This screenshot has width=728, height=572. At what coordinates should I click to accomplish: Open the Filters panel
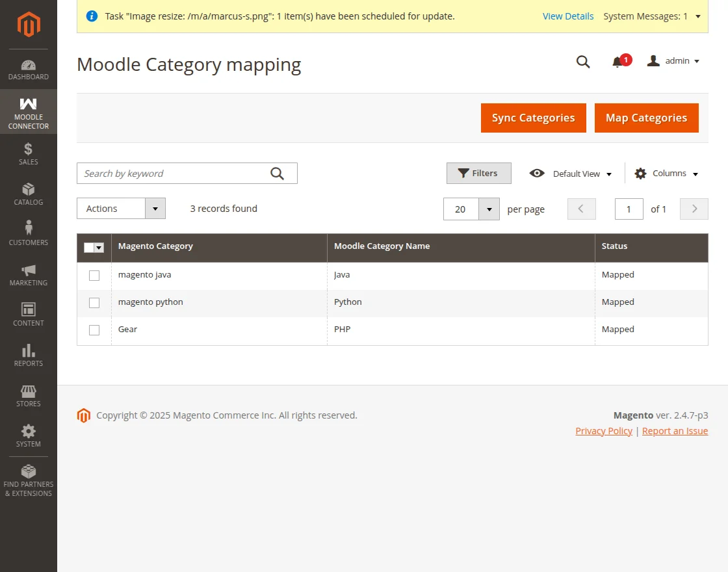[x=478, y=173]
